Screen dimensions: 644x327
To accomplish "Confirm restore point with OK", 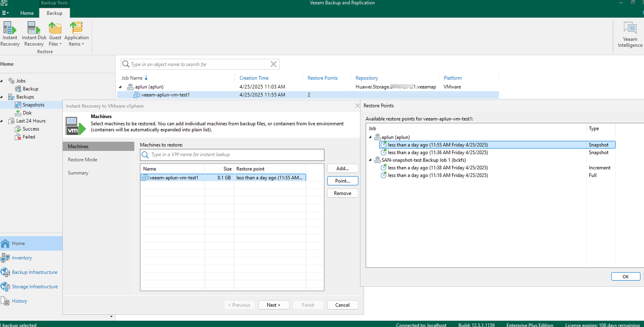I will [625, 277].
